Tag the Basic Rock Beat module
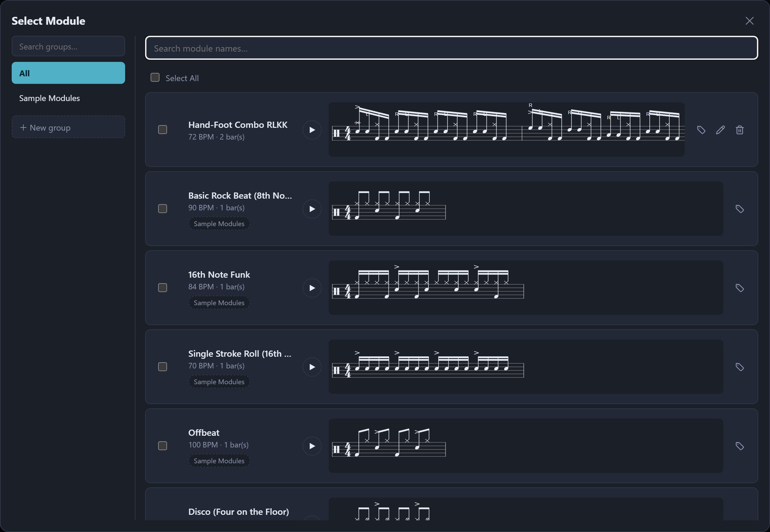Screen dimensions: 770x532 (740, 209)
